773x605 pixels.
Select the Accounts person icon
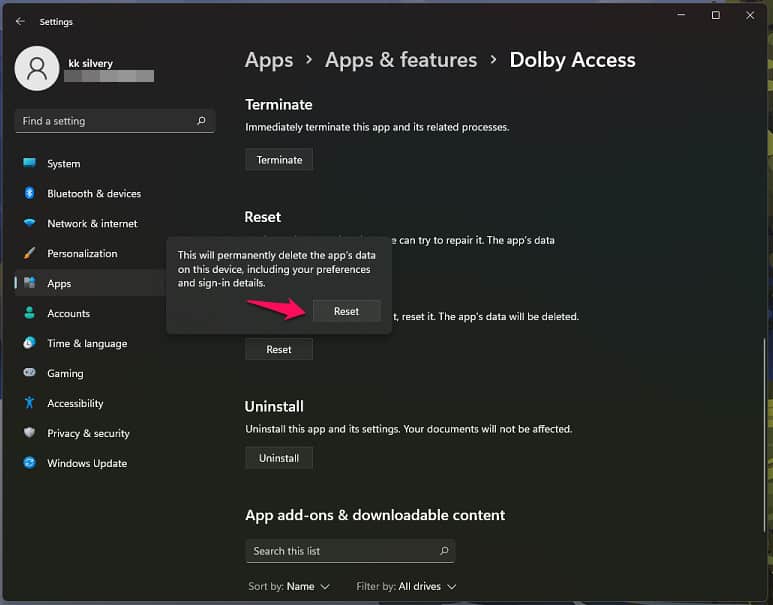pyautogui.click(x=30, y=313)
